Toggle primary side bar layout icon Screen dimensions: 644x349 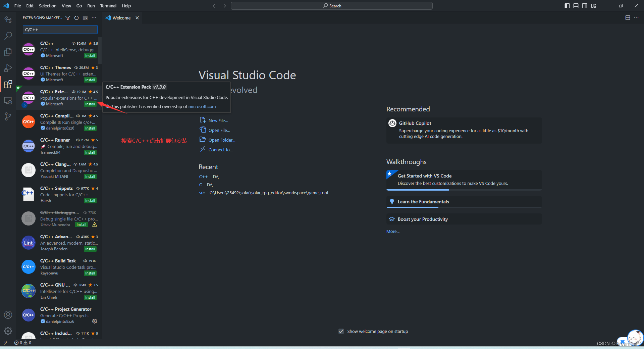click(x=567, y=6)
